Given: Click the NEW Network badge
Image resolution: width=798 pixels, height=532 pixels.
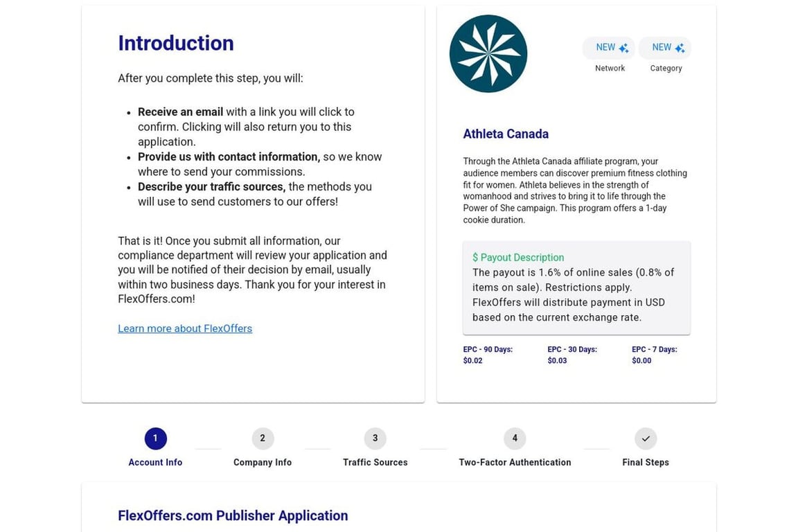Looking at the screenshot, I should 609,48.
